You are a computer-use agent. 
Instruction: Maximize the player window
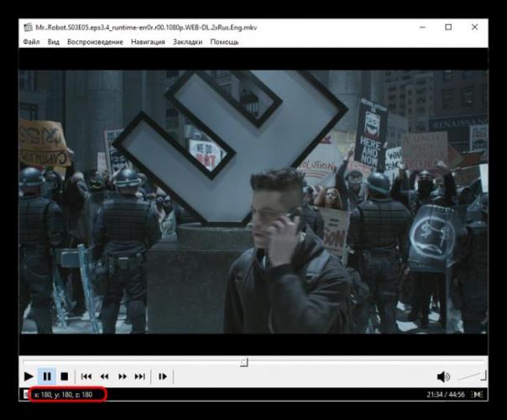click(x=448, y=28)
